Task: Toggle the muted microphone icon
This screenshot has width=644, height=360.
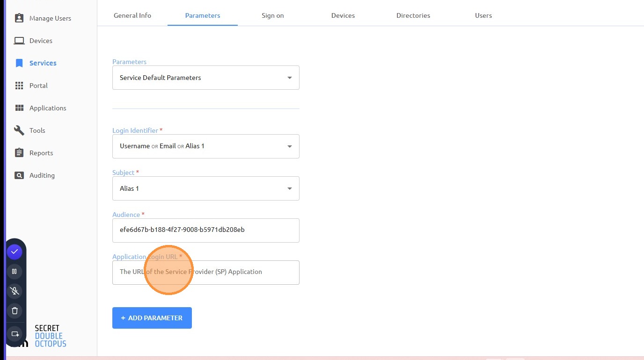Action: [15, 291]
